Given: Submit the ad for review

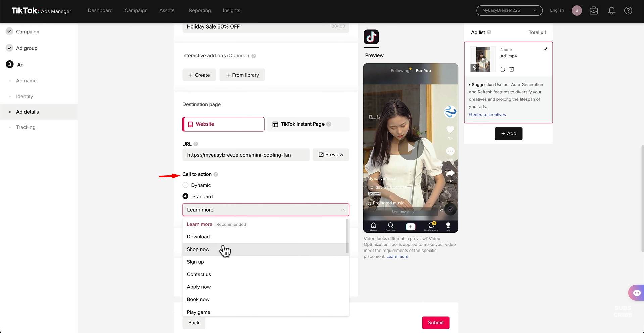Looking at the screenshot, I should tap(435, 322).
